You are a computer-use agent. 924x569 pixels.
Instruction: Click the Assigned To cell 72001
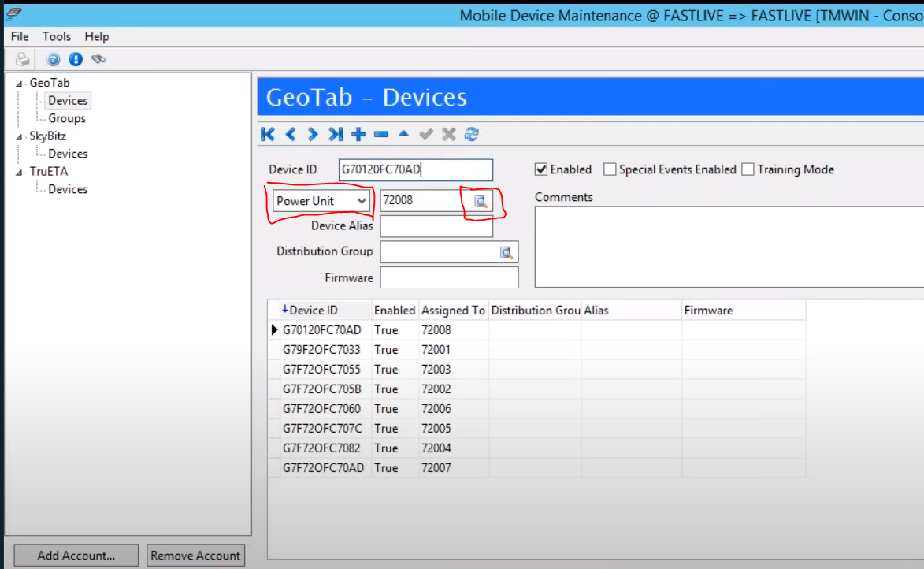pyautogui.click(x=453, y=350)
